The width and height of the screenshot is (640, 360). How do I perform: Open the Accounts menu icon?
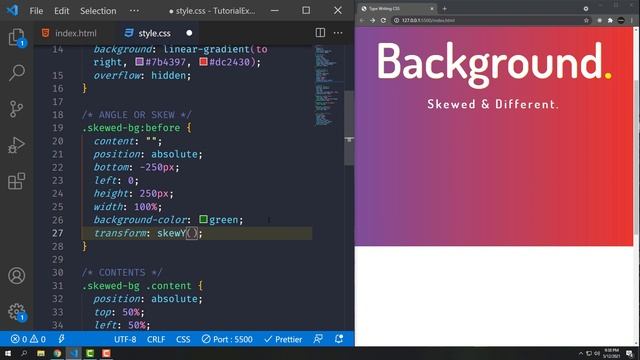[17, 276]
